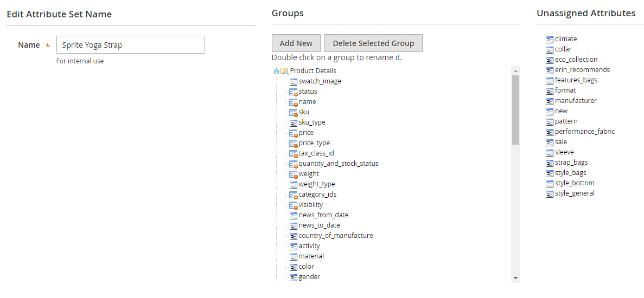Click the manufacturer attribute icon

point(550,101)
